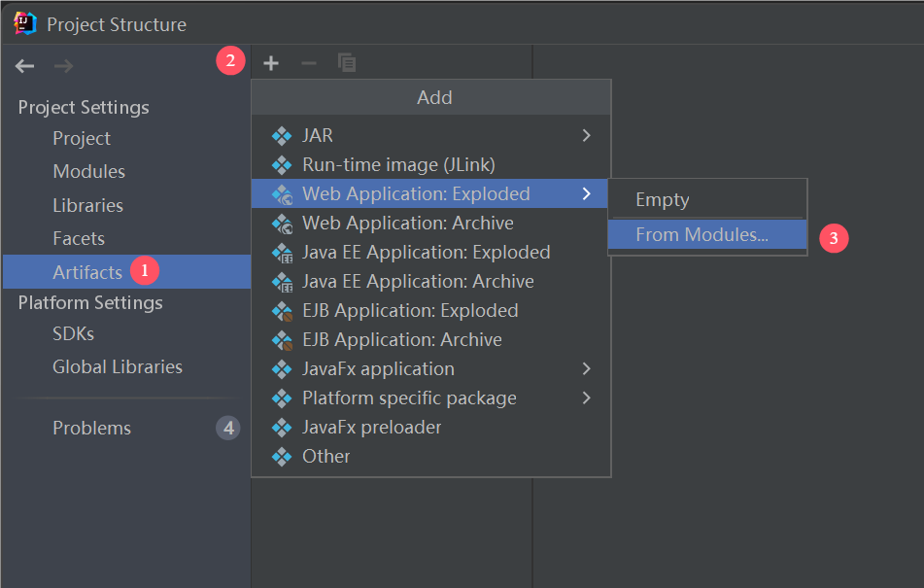Open Problems list with 4 issues
Image resolution: width=924 pixels, height=588 pixels.
click(x=92, y=429)
